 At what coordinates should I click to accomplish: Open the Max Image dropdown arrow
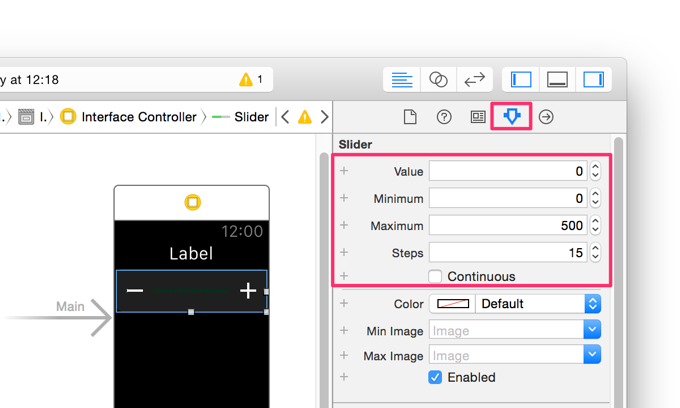pos(592,354)
